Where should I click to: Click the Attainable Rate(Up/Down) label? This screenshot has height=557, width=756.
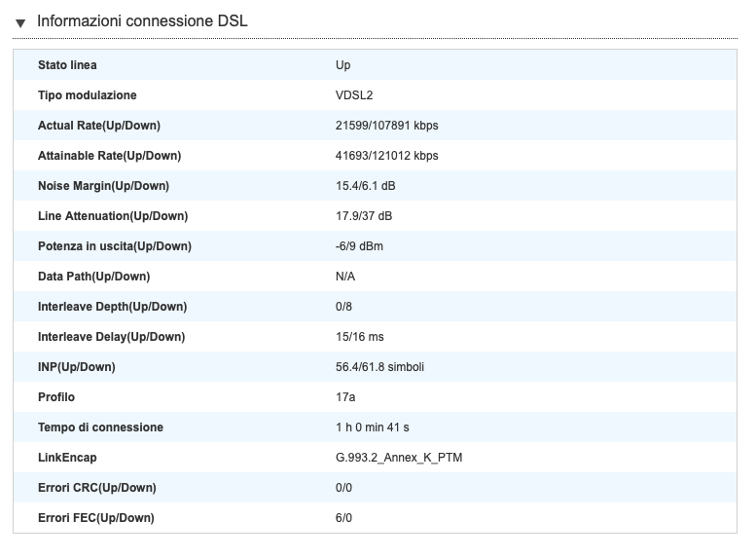point(109,156)
